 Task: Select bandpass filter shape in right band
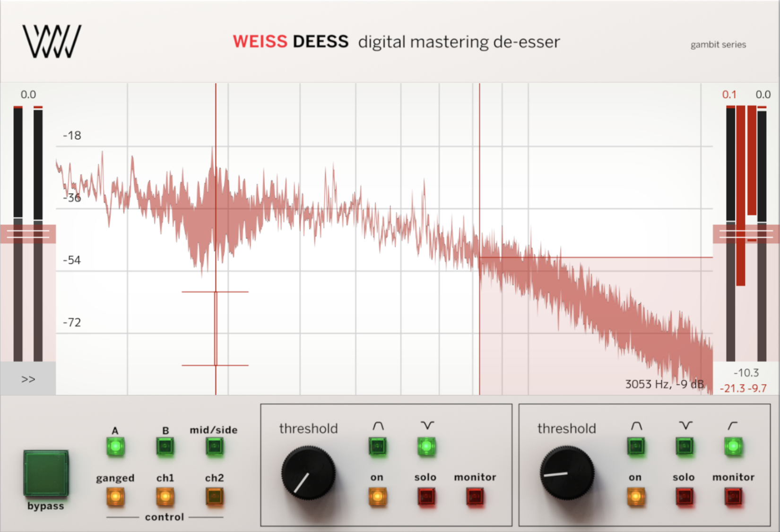point(636,446)
